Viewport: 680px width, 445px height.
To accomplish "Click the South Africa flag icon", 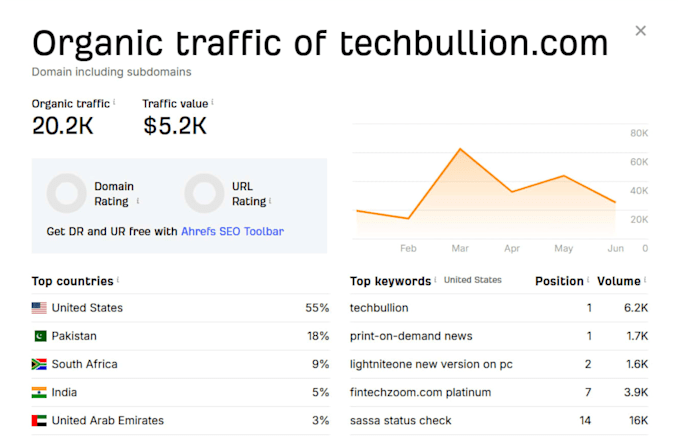I will point(39,364).
